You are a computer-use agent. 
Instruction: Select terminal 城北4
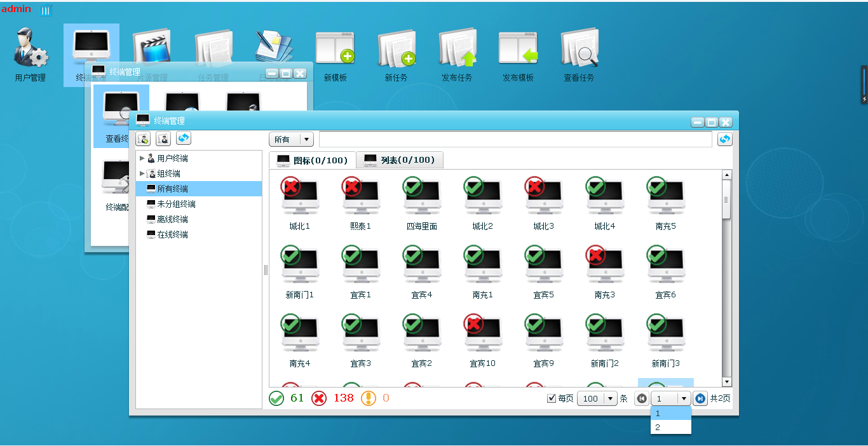[x=605, y=203]
